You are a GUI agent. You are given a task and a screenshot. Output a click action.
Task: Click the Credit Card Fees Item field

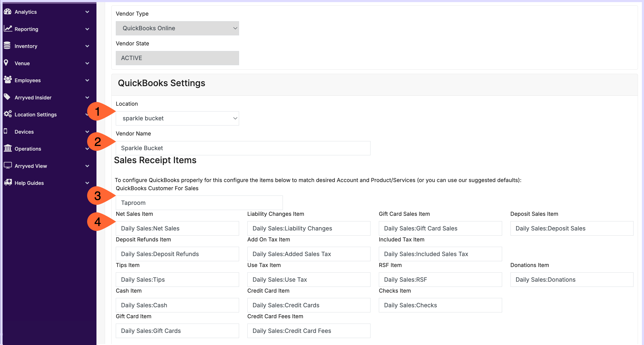(x=309, y=331)
